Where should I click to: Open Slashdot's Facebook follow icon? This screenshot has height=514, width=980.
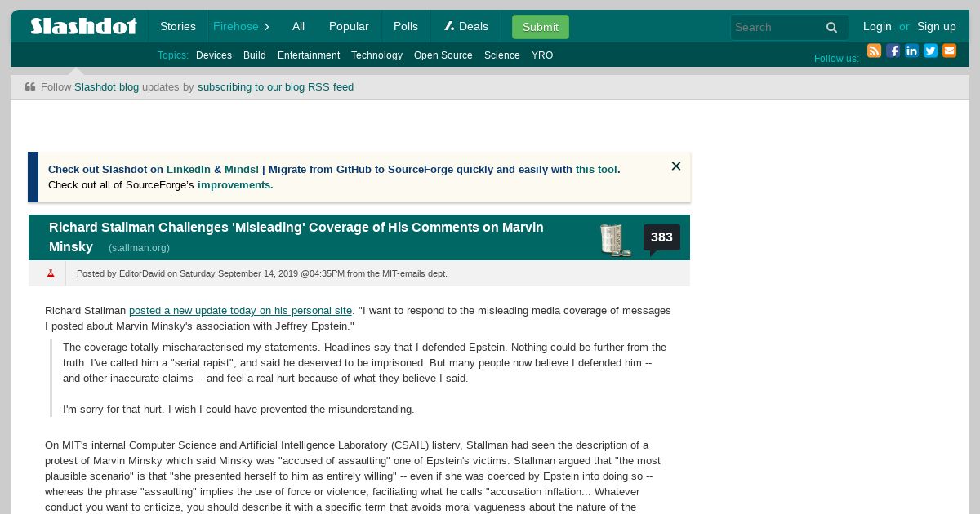[x=893, y=51]
